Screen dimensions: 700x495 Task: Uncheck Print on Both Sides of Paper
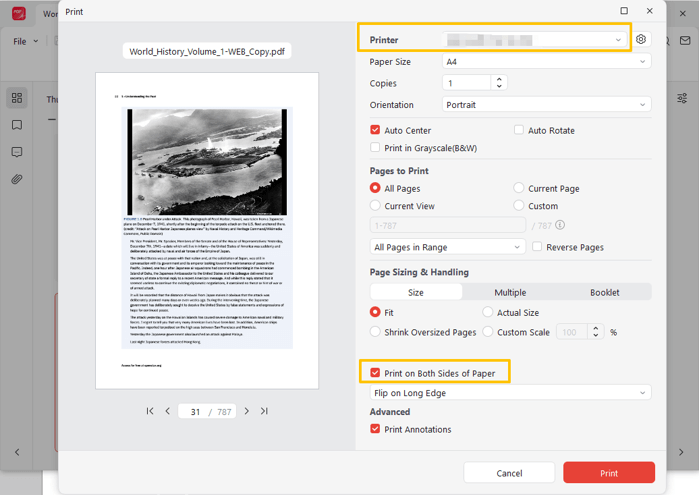pyautogui.click(x=375, y=373)
